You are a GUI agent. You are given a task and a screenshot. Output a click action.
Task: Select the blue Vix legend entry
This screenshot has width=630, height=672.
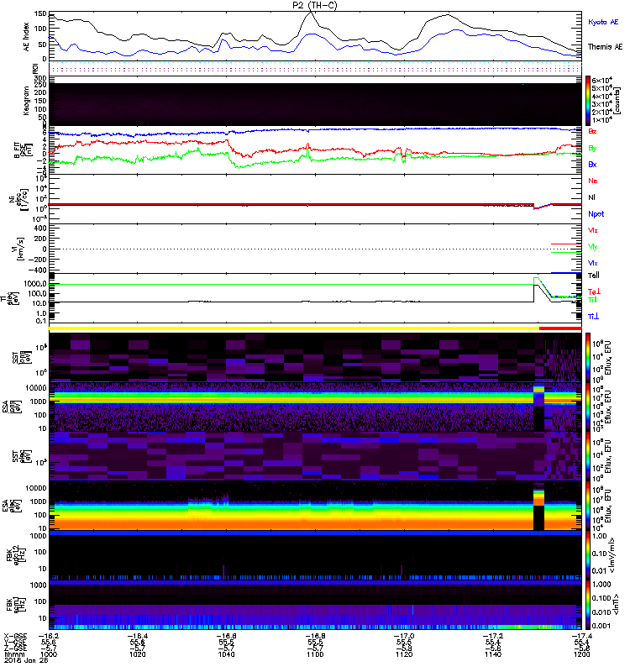coord(593,263)
